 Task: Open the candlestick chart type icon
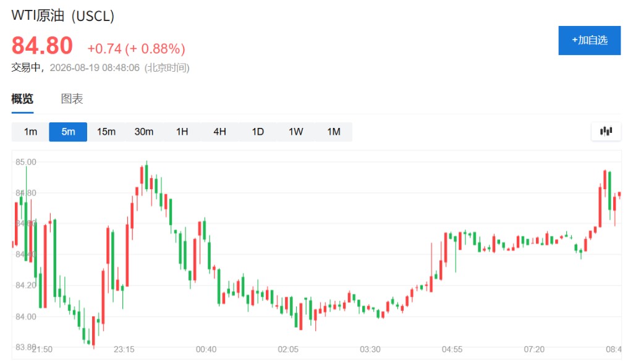[606, 131]
